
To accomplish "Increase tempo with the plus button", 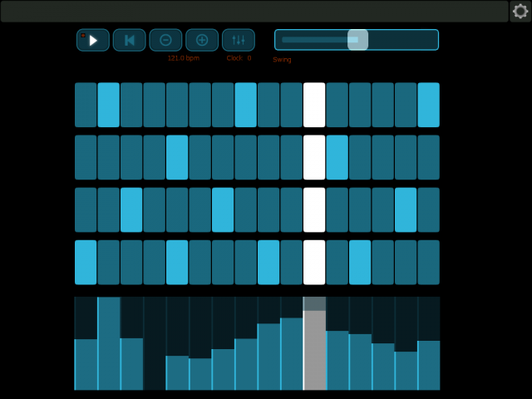I will 202,40.
